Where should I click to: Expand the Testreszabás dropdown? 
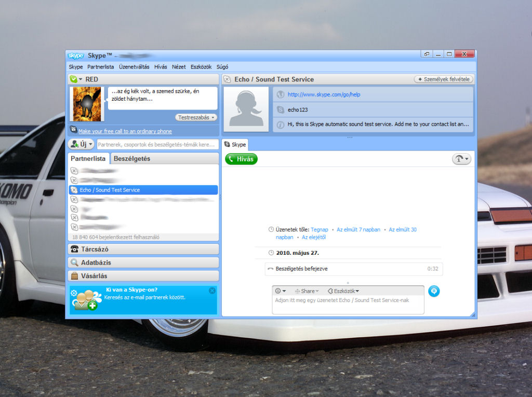click(x=196, y=117)
